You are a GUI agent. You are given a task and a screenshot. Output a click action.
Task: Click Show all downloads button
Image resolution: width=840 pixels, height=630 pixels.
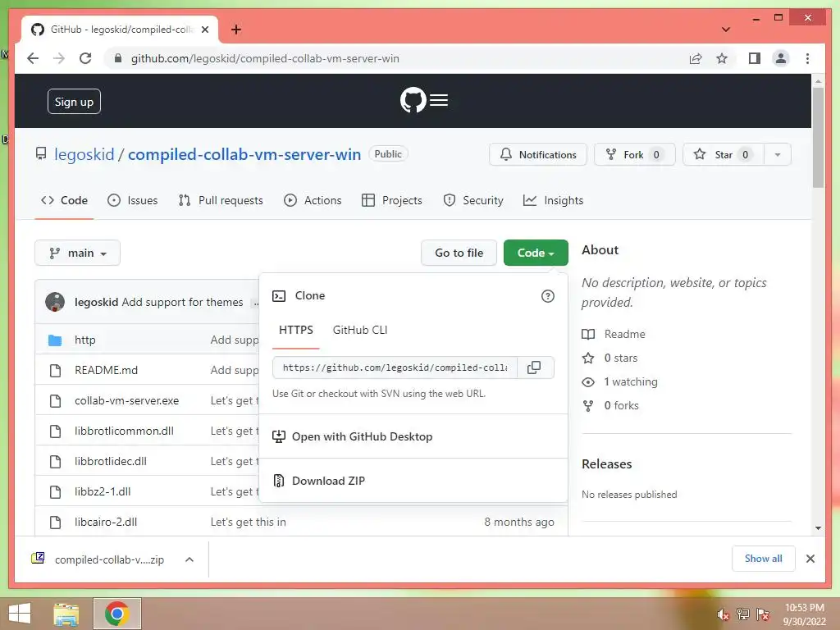coord(764,559)
